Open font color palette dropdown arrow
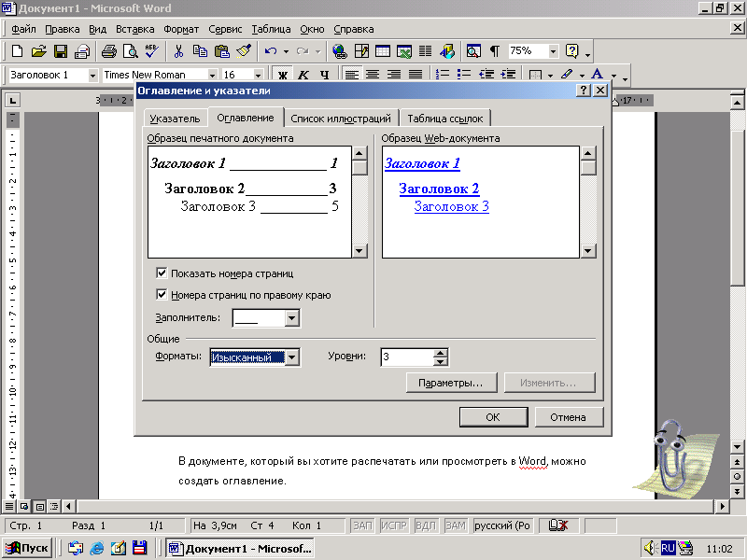747x560 pixels. tap(613, 76)
